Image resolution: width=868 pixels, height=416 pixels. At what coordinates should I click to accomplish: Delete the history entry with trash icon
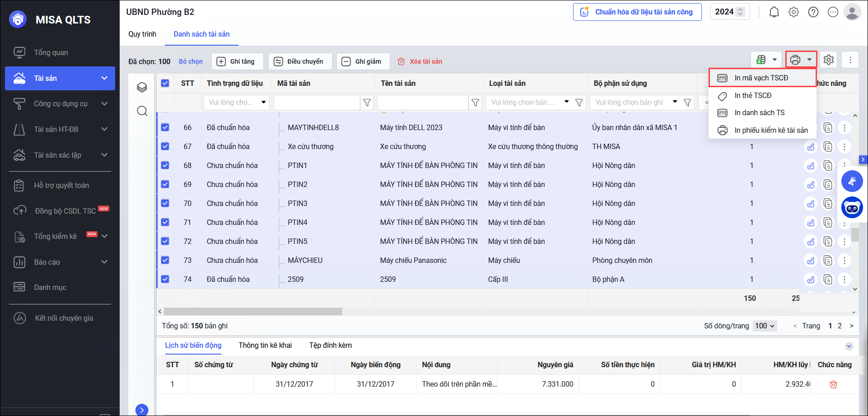click(x=833, y=384)
